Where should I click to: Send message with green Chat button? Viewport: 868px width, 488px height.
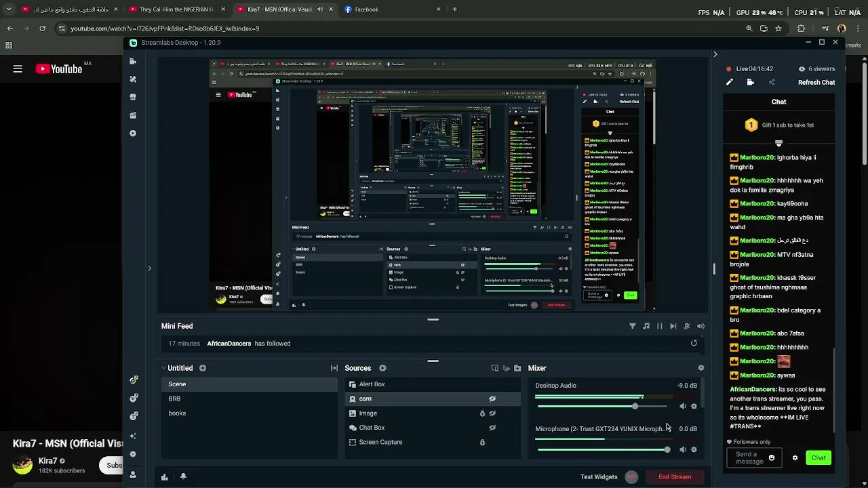pos(818,457)
